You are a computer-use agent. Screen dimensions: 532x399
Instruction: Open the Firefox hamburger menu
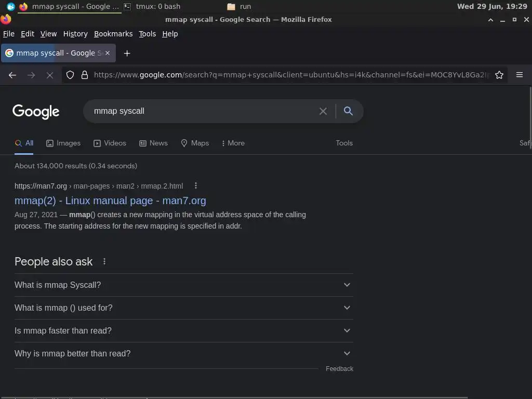tap(520, 75)
